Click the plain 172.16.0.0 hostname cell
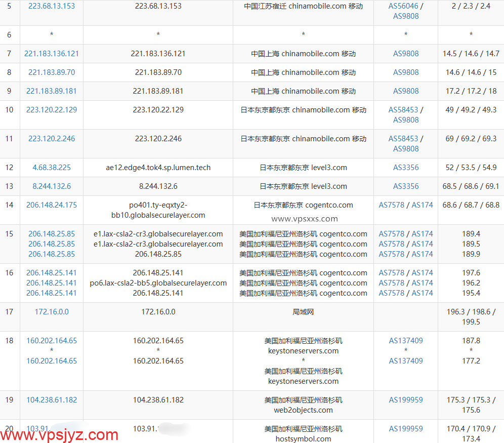This screenshot has height=443, width=504. pyautogui.click(x=158, y=311)
